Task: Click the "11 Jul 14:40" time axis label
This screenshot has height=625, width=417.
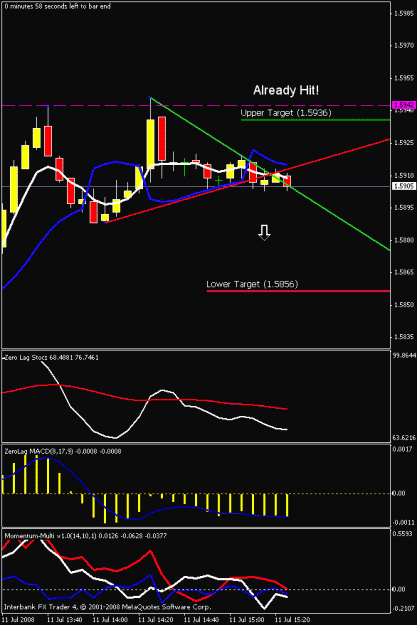Action: pyautogui.click(x=201, y=620)
